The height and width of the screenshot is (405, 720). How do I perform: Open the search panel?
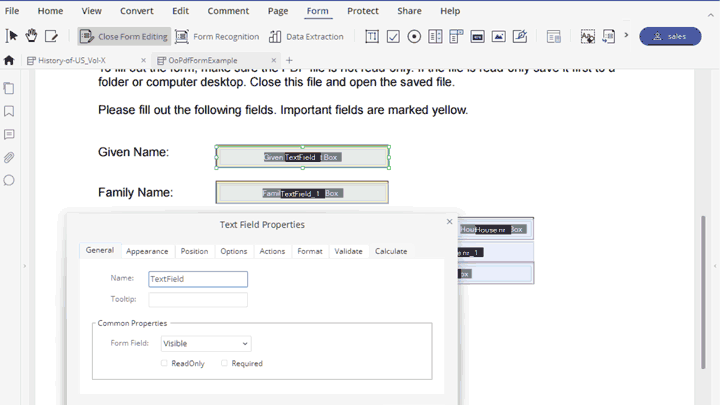[x=9, y=180]
